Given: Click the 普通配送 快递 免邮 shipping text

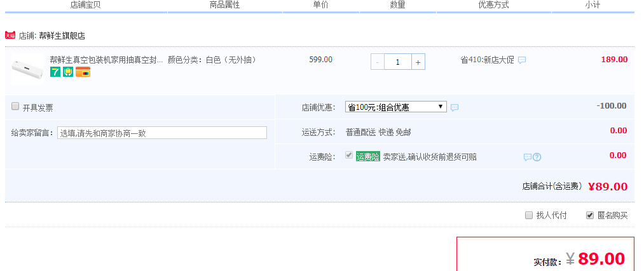Looking at the screenshot, I should tap(378, 132).
